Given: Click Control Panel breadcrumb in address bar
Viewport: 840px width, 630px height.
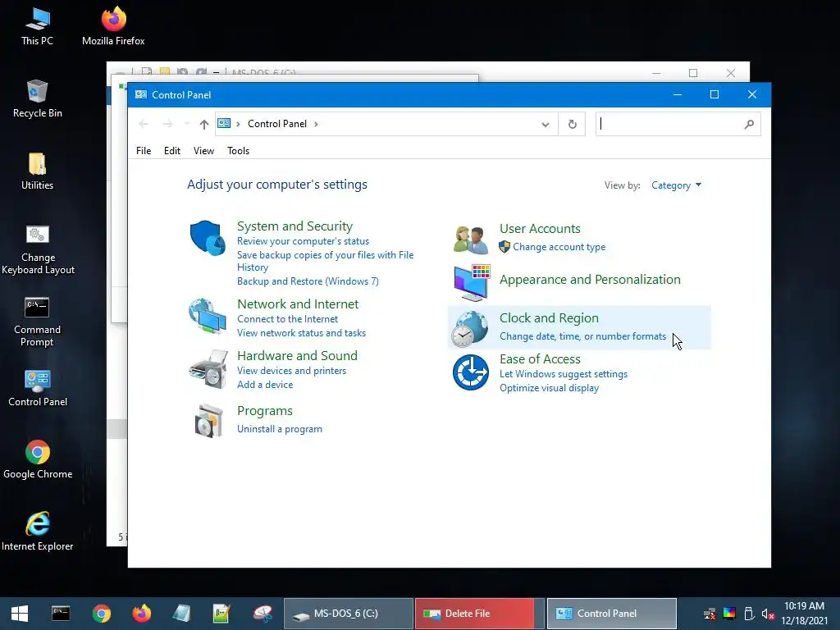Looking at the screenshot, I should [x=277, y=125].
